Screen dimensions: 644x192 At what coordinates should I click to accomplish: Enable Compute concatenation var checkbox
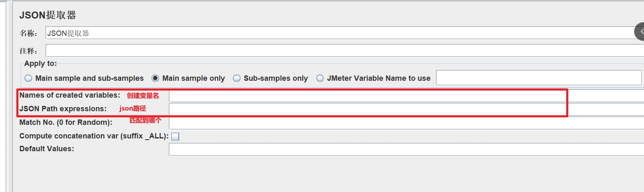[175, 137]
